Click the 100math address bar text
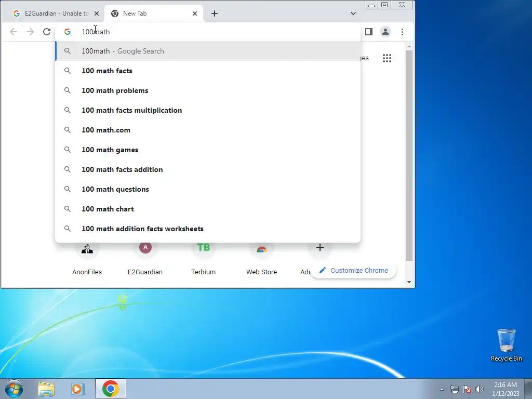The width and height of the screenshot is (532, 399). pos(96,32)
